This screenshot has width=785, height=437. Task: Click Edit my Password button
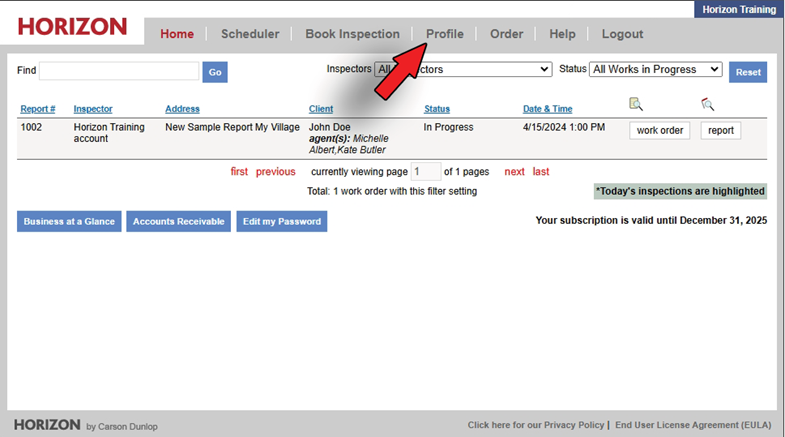pos(282,221)
